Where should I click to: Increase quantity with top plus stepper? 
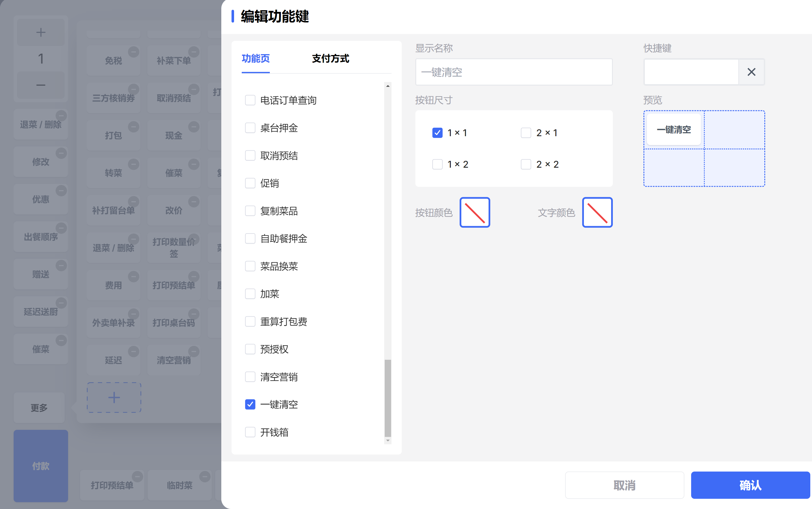[41, 32]
